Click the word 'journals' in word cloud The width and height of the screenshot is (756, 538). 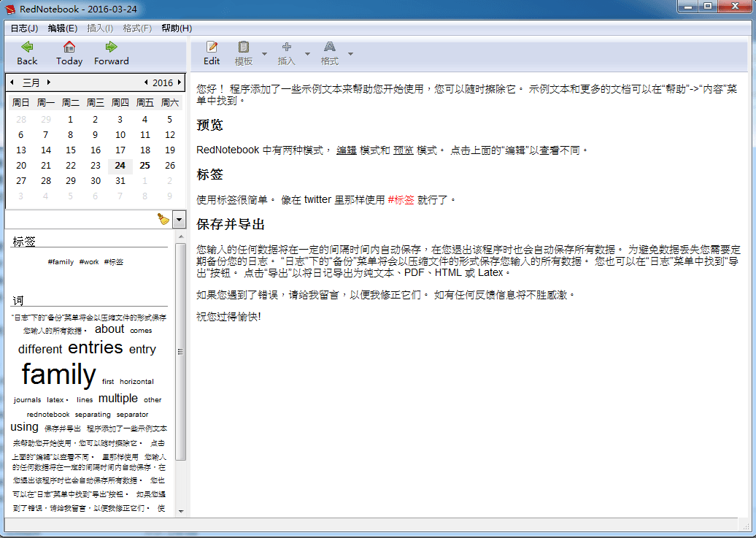point(27,400)
